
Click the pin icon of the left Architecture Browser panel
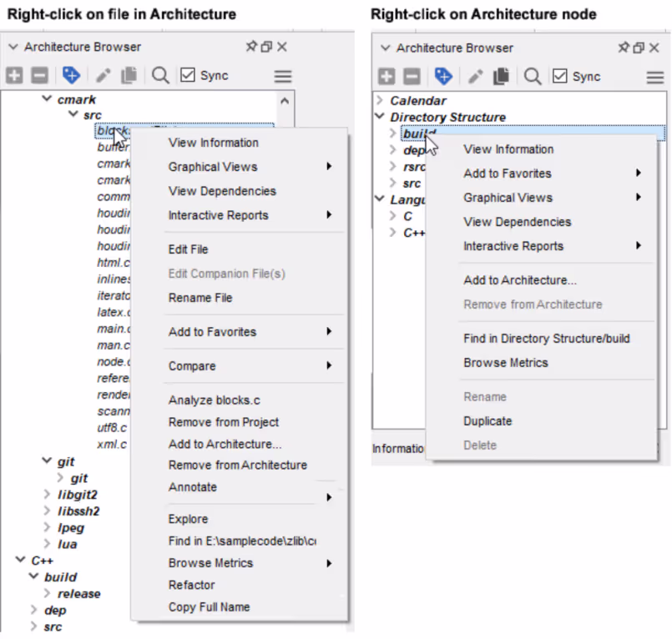251,46
